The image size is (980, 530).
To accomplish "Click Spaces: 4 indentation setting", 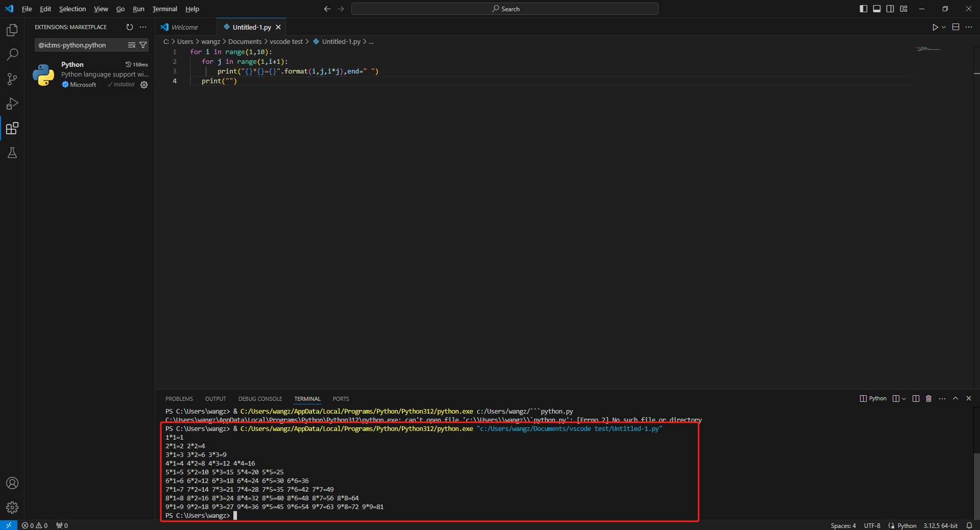I will [843, 525].
